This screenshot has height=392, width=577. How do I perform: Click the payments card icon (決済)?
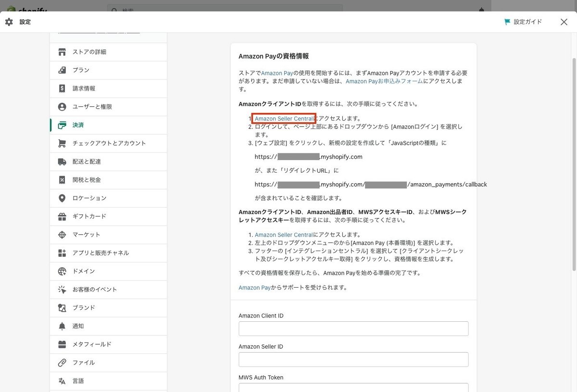pos(62,125)
